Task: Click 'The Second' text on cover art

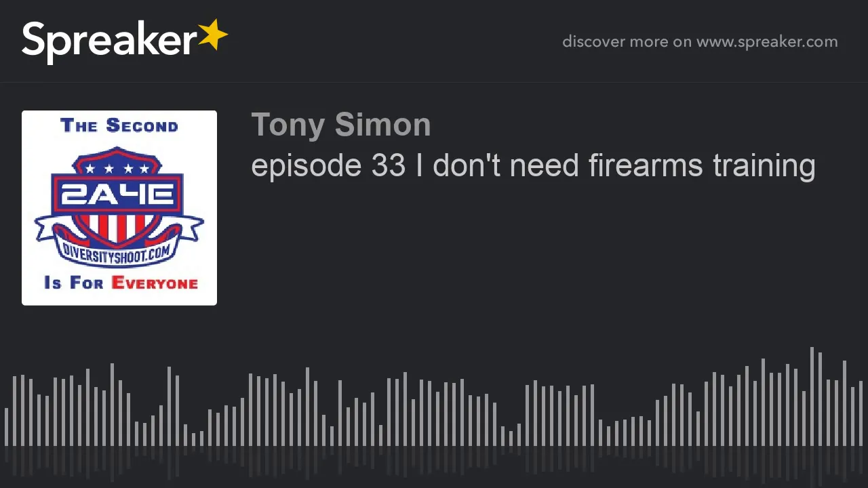Action: [x=119, y=125]
